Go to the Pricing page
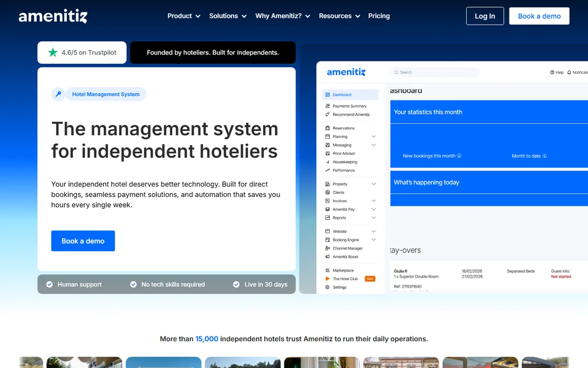The height and width of the screenshot is (368, 588). [x=379, y=16]
